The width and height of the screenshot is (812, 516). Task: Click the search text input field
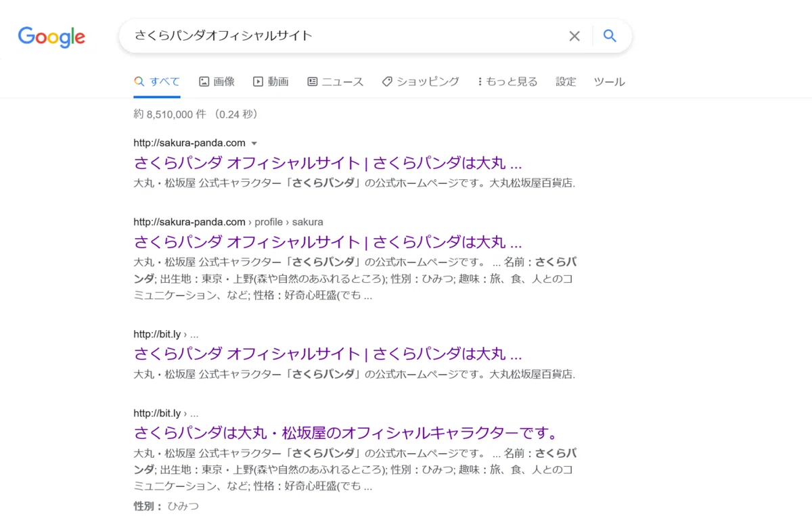pyautogui.click(x=345, y=36)
